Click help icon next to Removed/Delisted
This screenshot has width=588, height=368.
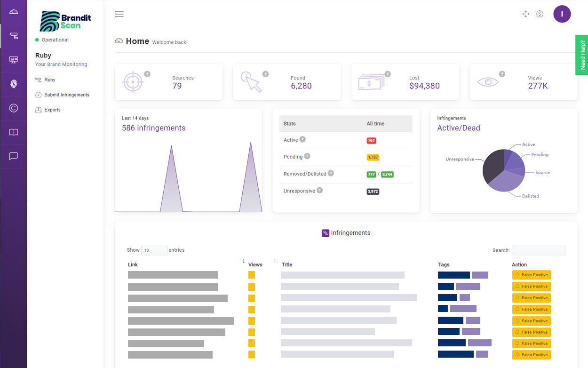331,173
